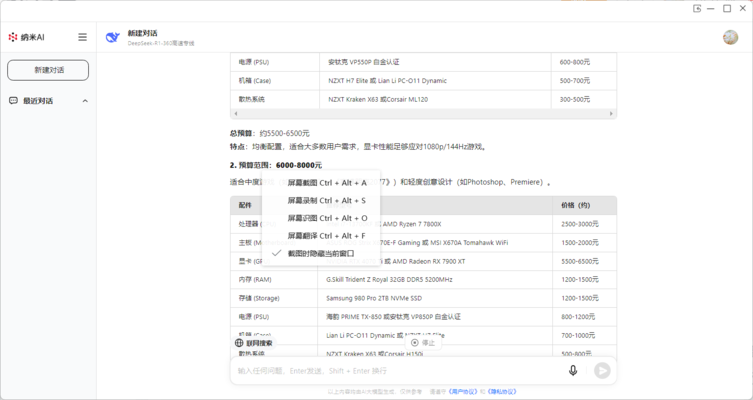Click the 新建对话 button in sidebar
Viewport: 753px width, 400px height.
click(48, 70)
